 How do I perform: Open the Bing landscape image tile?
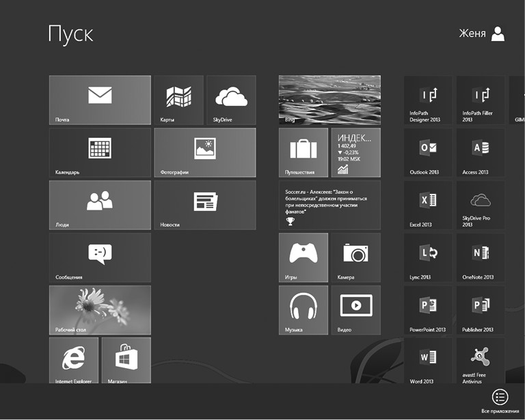point(329,100)
